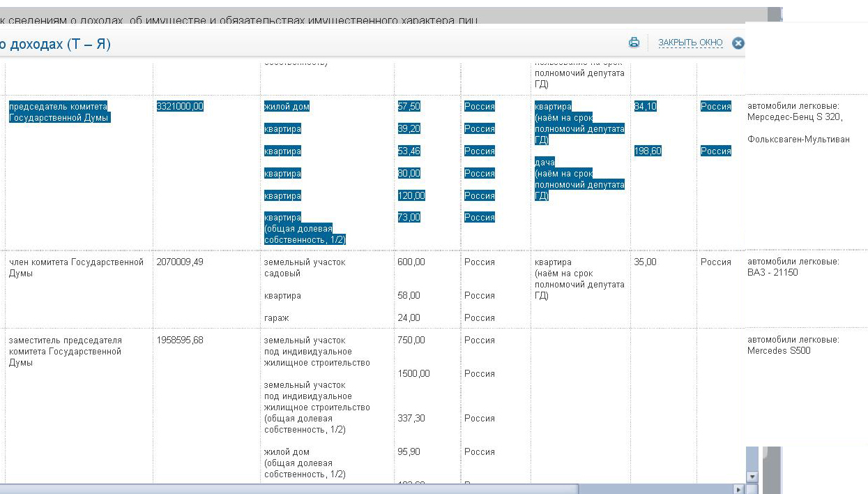This screenshot has width=868, height=494.
Task: Click the horizontal scrollbar thumb at the bottom
Action: click(x=289, y=489)
